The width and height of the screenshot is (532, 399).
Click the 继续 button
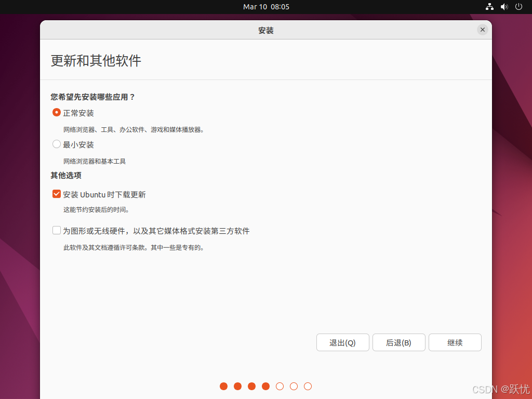pos(455,342)
